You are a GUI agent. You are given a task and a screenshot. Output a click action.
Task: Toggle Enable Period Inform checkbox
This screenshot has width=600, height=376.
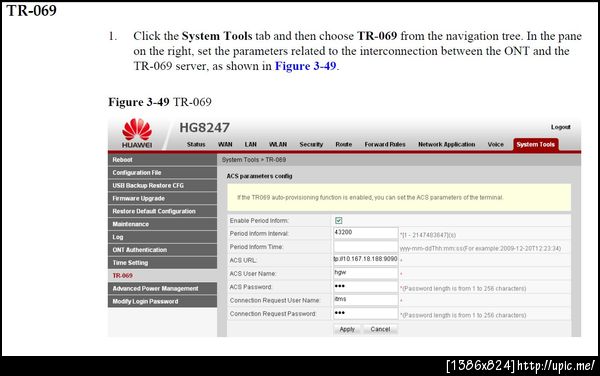339,220
